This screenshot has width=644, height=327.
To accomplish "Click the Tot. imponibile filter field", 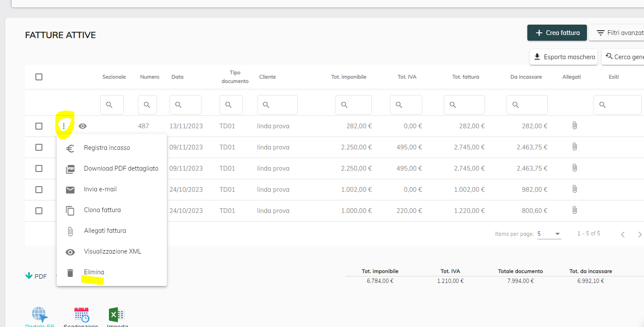I will (354, 105).
